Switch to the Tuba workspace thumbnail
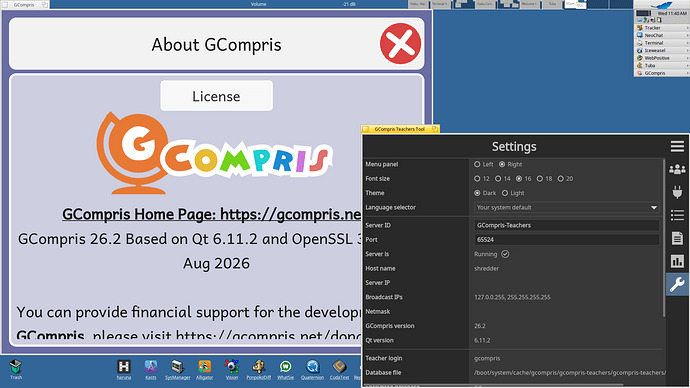 coord(552,4)
